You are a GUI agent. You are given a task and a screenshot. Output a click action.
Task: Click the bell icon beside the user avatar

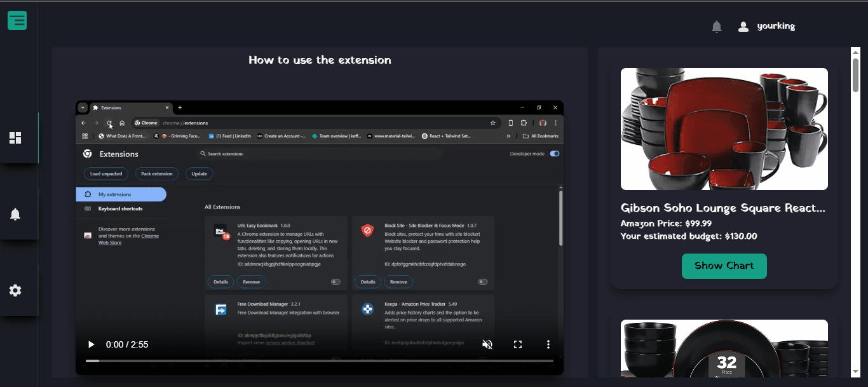tap(717, 27)
